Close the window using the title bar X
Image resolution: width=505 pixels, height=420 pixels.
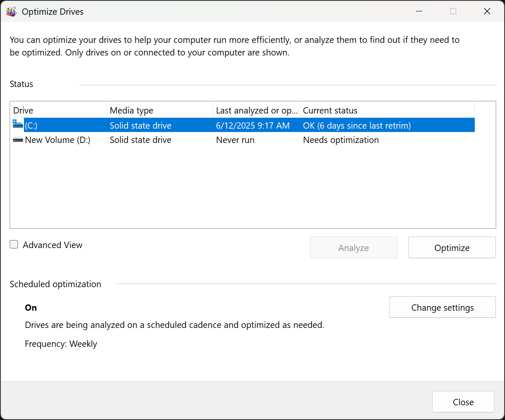click(487, 11)
